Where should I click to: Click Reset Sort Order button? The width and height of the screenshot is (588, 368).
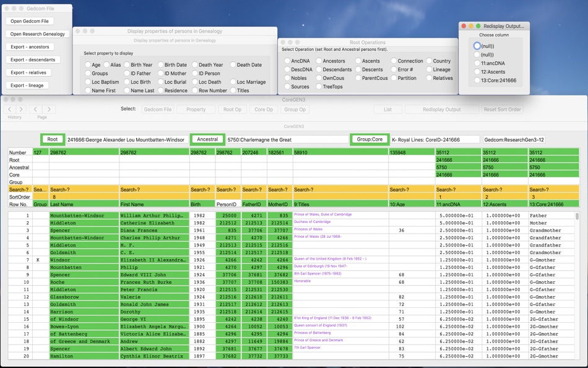pyautogui.click(x=502, y=109)
